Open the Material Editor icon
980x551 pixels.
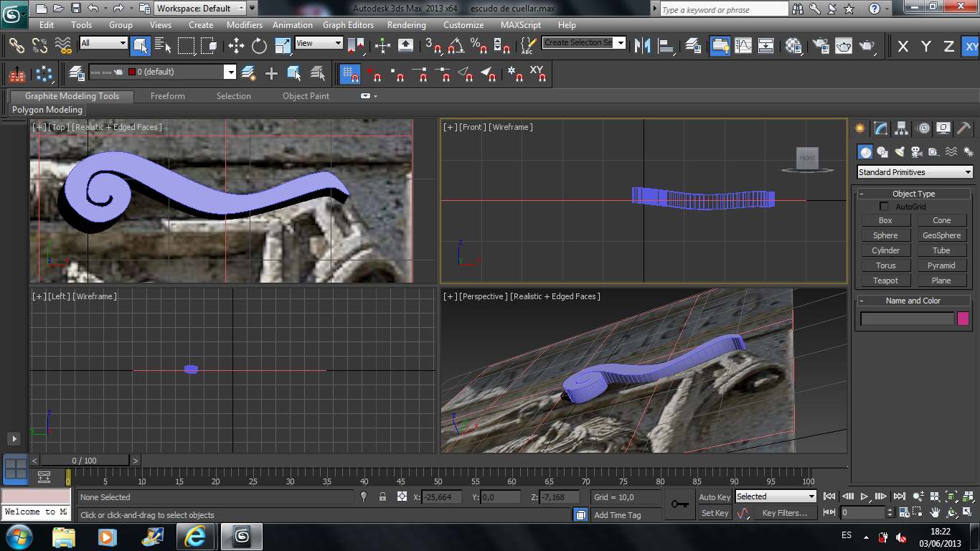point(793,46)
